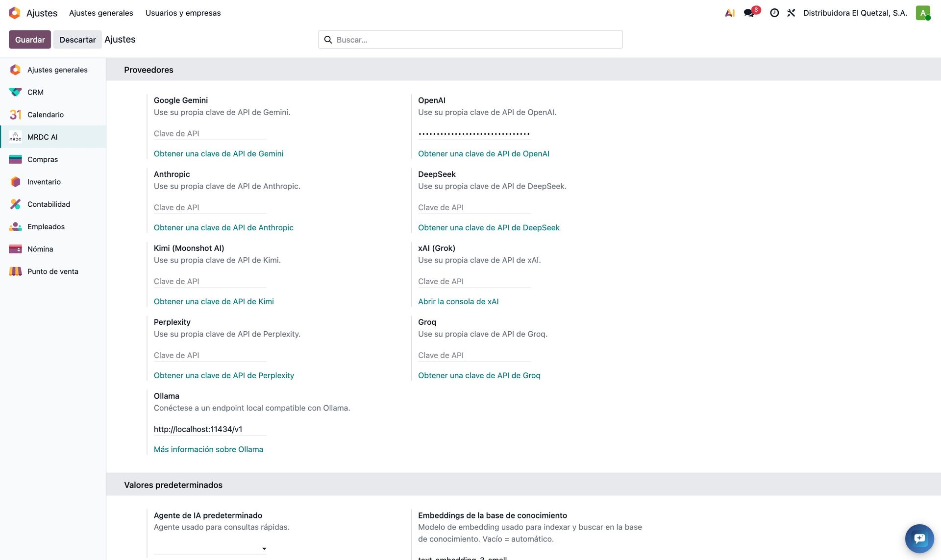Follow link Obtener una clave de API de Groq
The height and width of the screenshot is (560, 941).
pos(479,375)
